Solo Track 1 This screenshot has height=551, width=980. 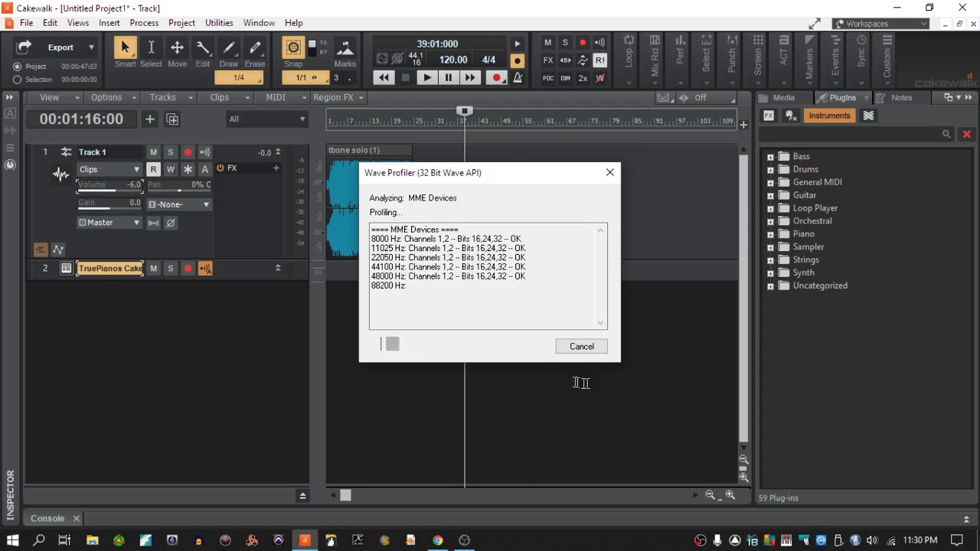(171, 152)
